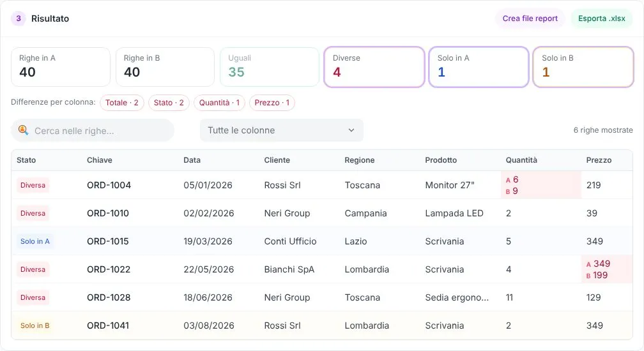Click quantity 11 in ORD-1028 row

pos(509,297)
